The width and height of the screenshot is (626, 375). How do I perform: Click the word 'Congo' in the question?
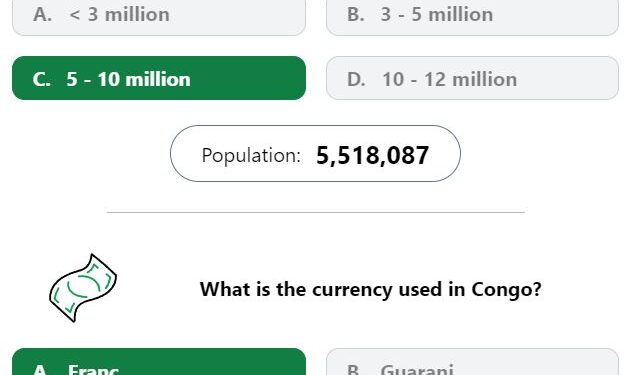coord(506,290)
